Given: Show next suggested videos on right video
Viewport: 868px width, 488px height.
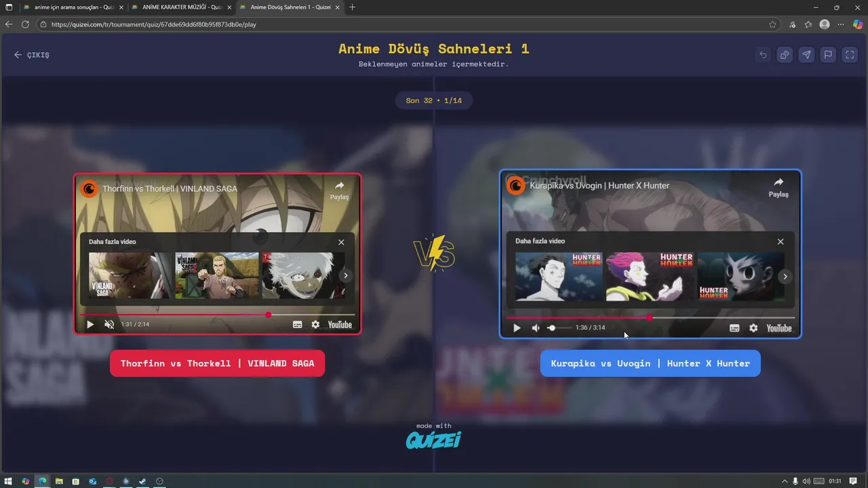Looking at the screenshot, I should (785, 277).
